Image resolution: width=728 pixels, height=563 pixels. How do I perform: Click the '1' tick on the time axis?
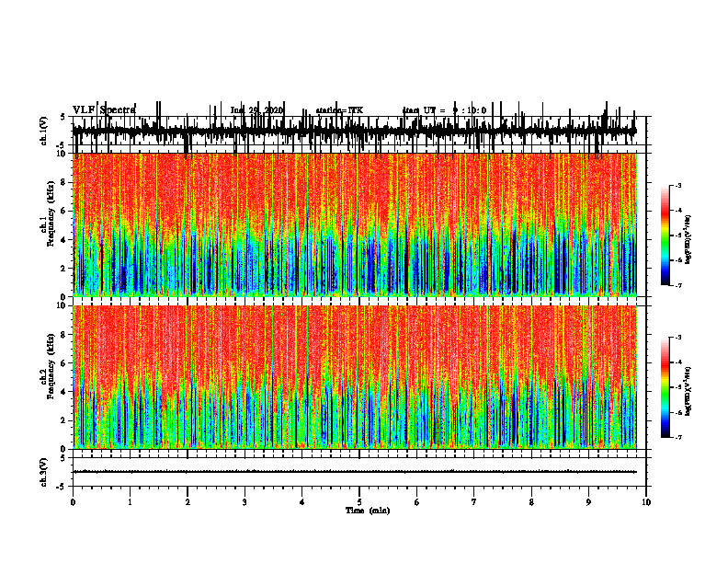coord(130,502)
